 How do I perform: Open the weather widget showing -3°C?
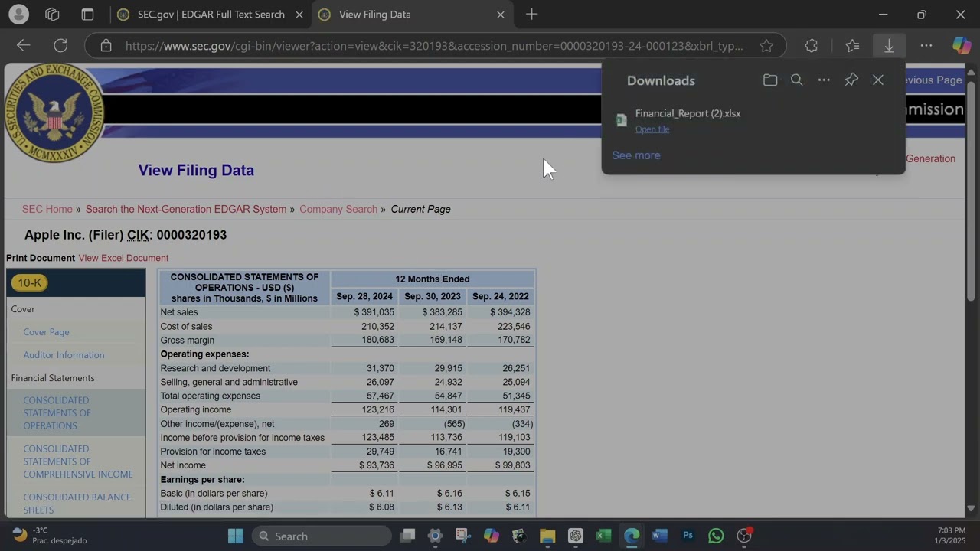(50, 536)
